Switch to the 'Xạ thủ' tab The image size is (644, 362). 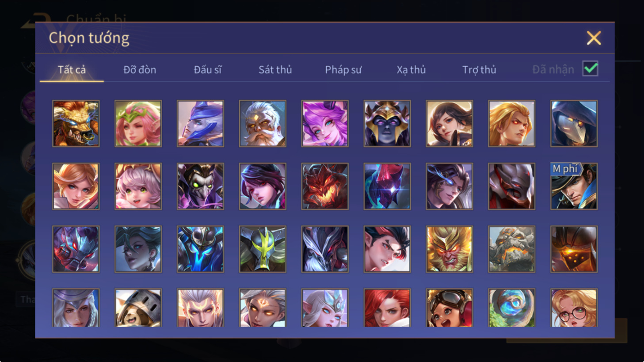tap(411, 69)
